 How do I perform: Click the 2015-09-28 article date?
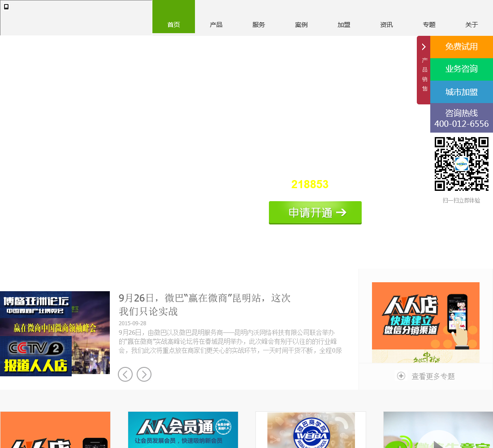click(132, 323)
